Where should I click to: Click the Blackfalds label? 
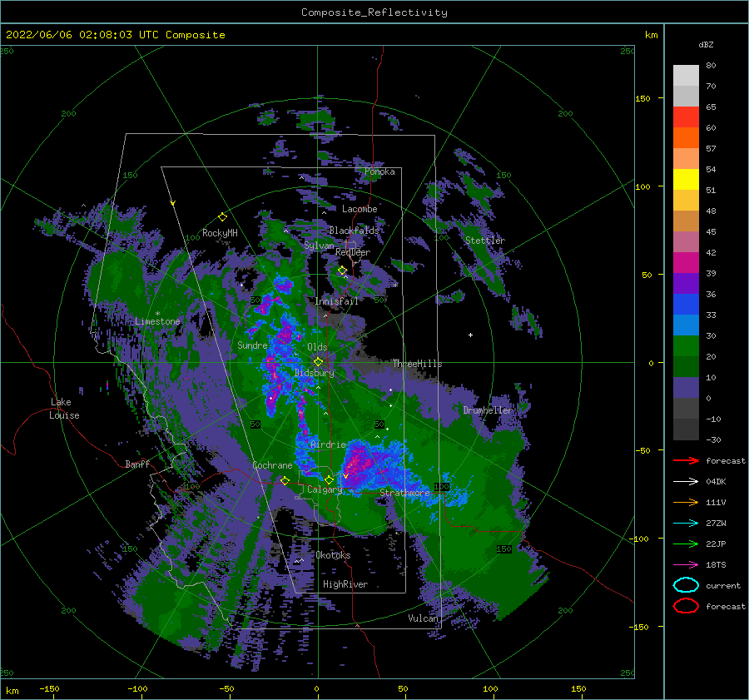(x=354, y=231)
